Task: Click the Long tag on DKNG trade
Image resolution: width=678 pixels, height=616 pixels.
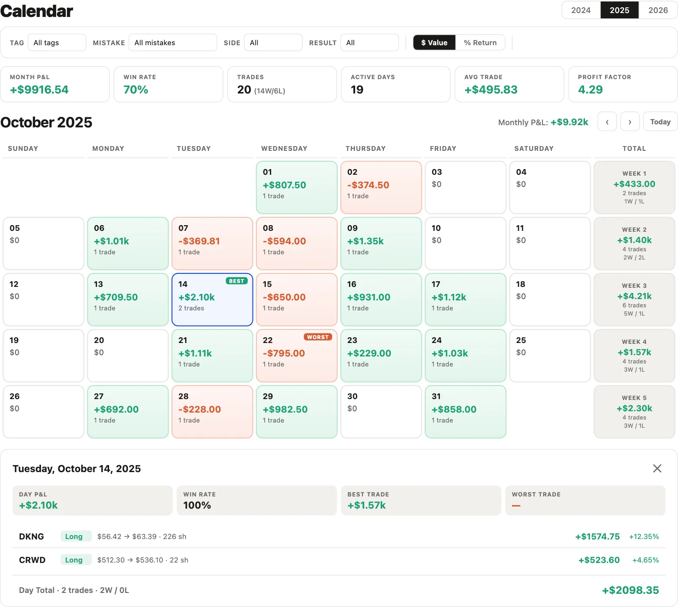Action: point(76,536)
